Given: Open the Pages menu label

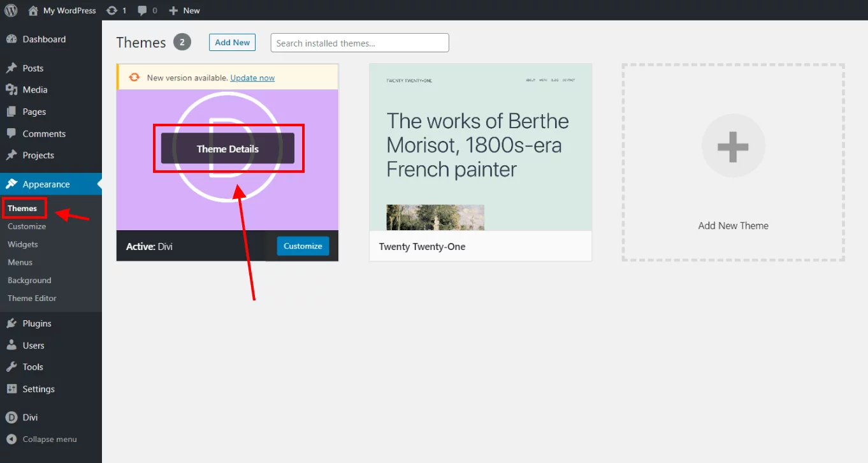Looking at the screenshot, I should [34, 112].
